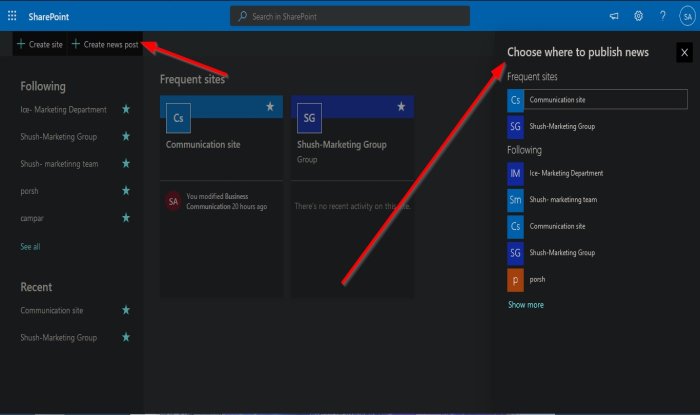Click See all under Following

30,246
